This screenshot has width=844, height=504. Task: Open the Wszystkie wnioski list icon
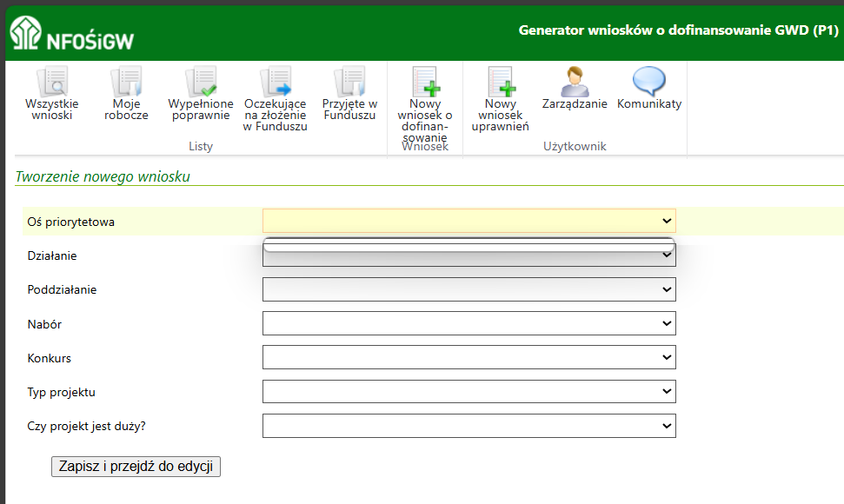pyautogui.click(x=52, y=82)
